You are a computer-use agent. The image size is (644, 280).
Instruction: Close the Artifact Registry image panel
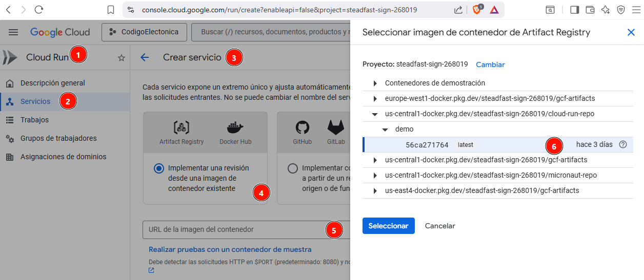click(x=631, y=32)
